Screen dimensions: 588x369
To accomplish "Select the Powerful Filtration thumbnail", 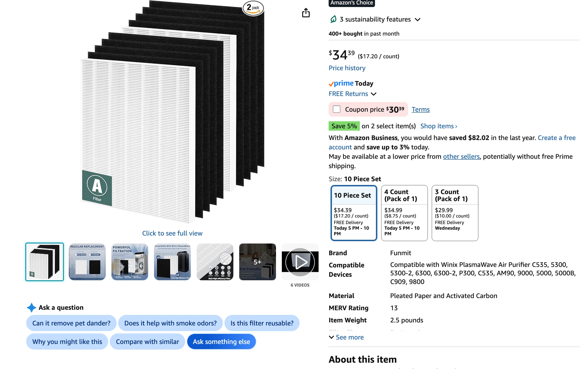I will tap(129, 262).
